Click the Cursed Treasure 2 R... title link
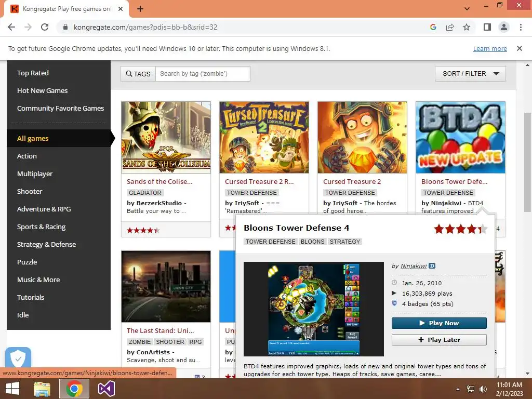 pyautogui.click(x=259, y=181)
